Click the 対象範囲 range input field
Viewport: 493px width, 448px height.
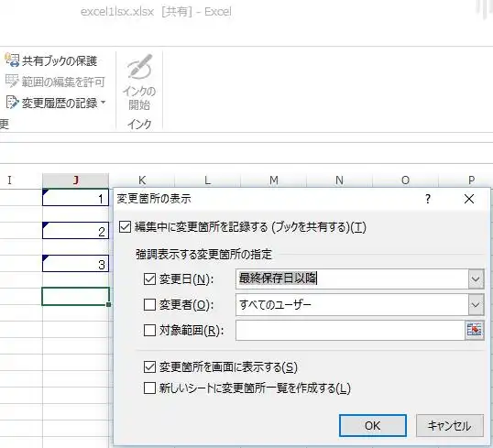tap(350, 331)
